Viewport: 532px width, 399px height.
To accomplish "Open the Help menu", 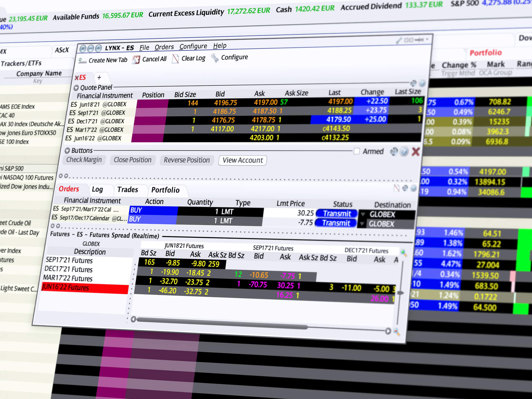I will coord(220,46).
